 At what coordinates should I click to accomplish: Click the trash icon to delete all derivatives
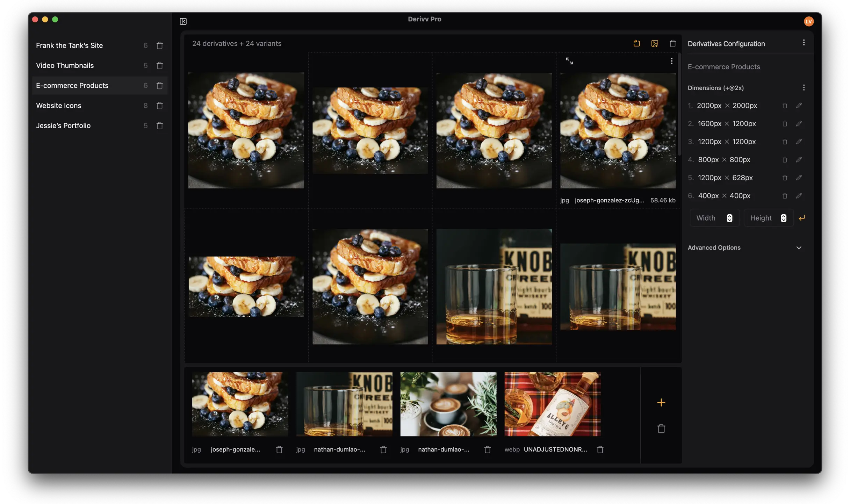[673, 43]
